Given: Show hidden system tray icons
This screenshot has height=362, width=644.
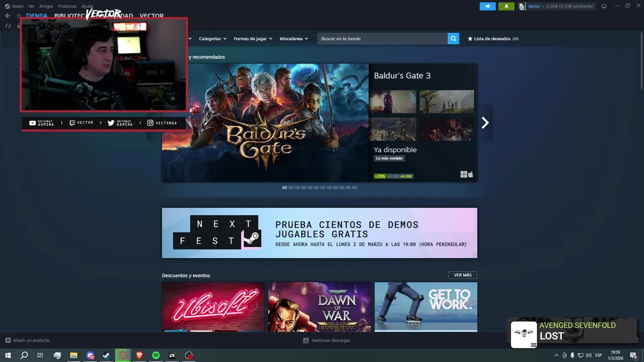Looking at the screenshot, I should click(556, 355).
